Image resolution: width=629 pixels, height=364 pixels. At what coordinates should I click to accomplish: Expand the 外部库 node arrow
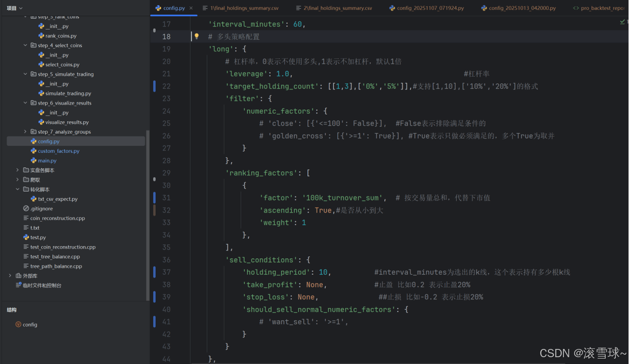(x=10, y=276)
